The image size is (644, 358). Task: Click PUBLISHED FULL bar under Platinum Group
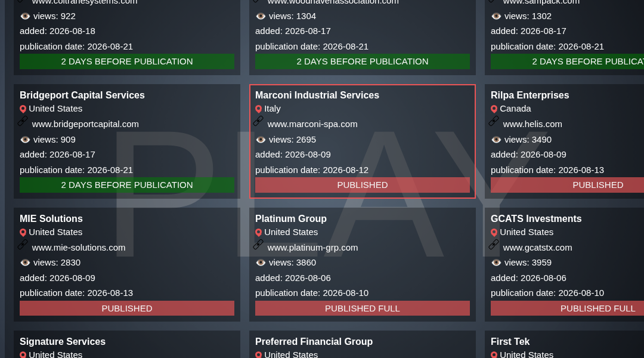point(363,308)
